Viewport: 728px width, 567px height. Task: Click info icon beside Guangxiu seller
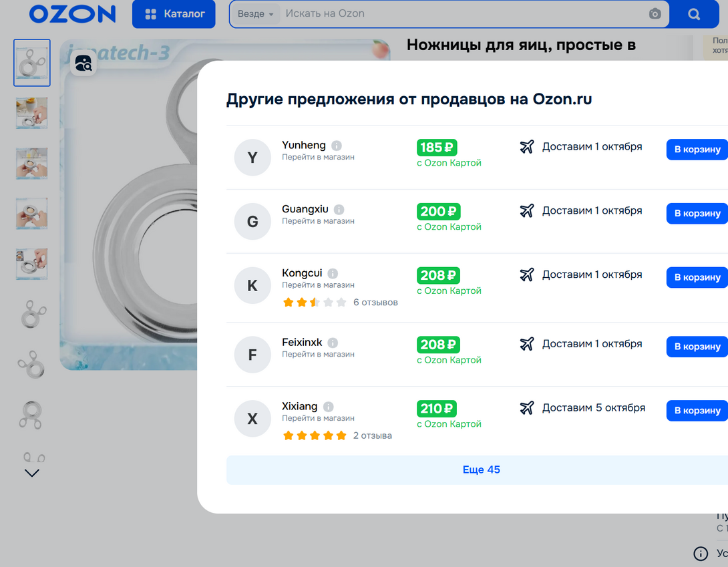coord(339,210)
